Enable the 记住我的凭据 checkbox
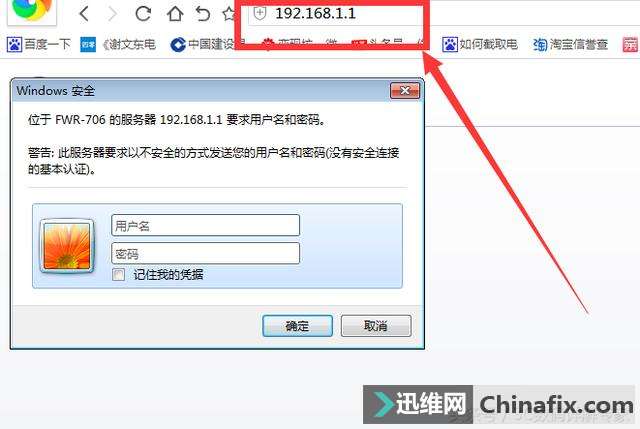 [118, 274]
